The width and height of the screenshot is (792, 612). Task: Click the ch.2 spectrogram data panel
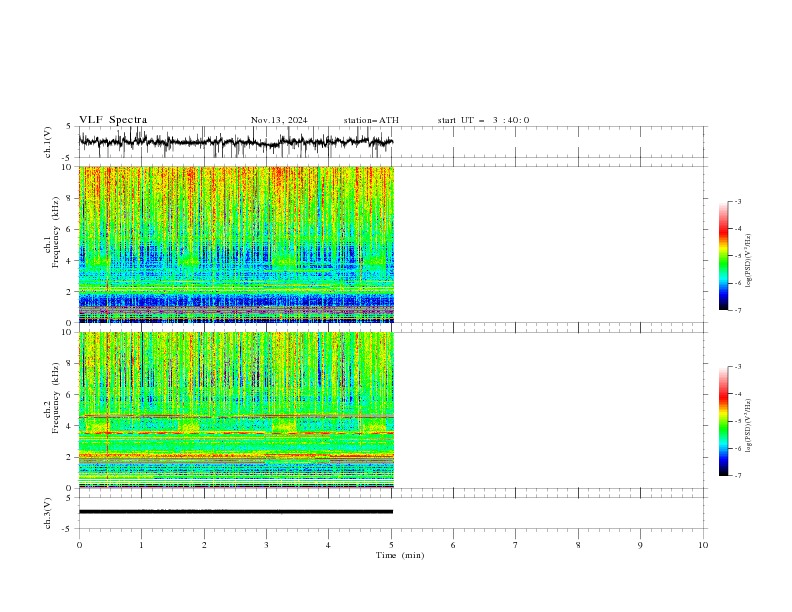[x=236, y=410]
